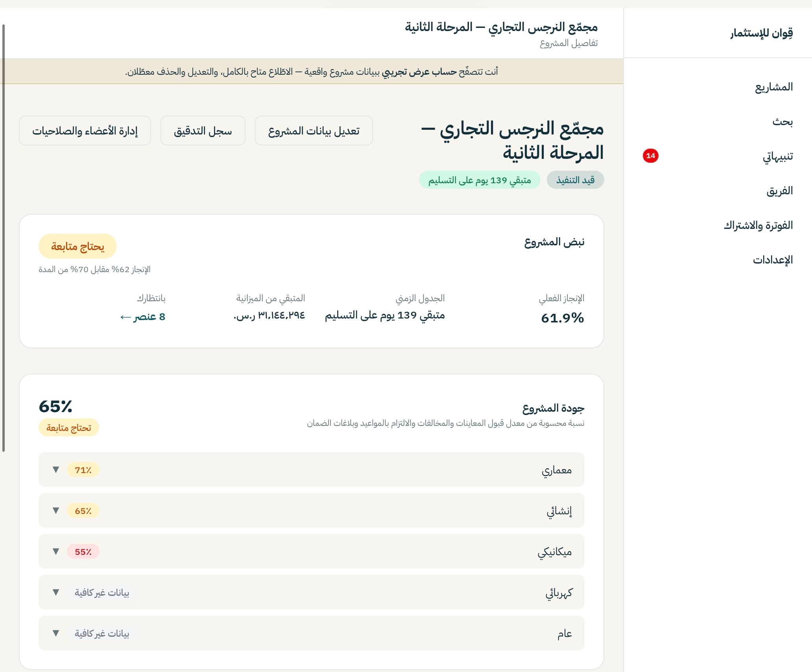Click the 65٪ badge in إنشائي row
This screenshot has width=812, height=672.
[83, 511]
